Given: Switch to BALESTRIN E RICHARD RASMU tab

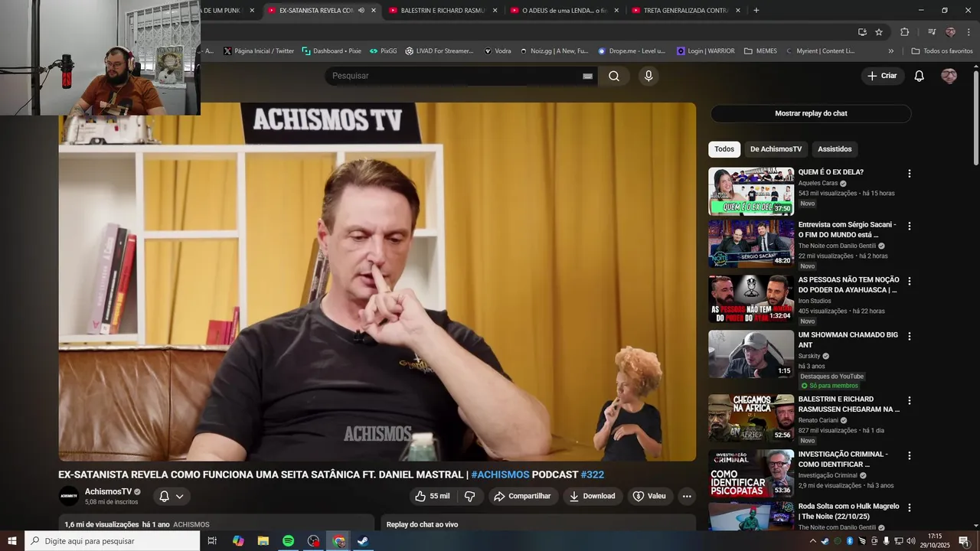Looking at the screenshot, I should click(x=443, y=10).
